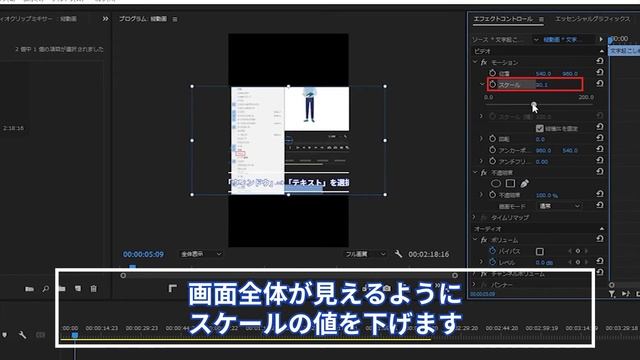Collapse the Scale parameter twirl arrow
This screenshot has height=360, width=640.
tap(482, 84)
